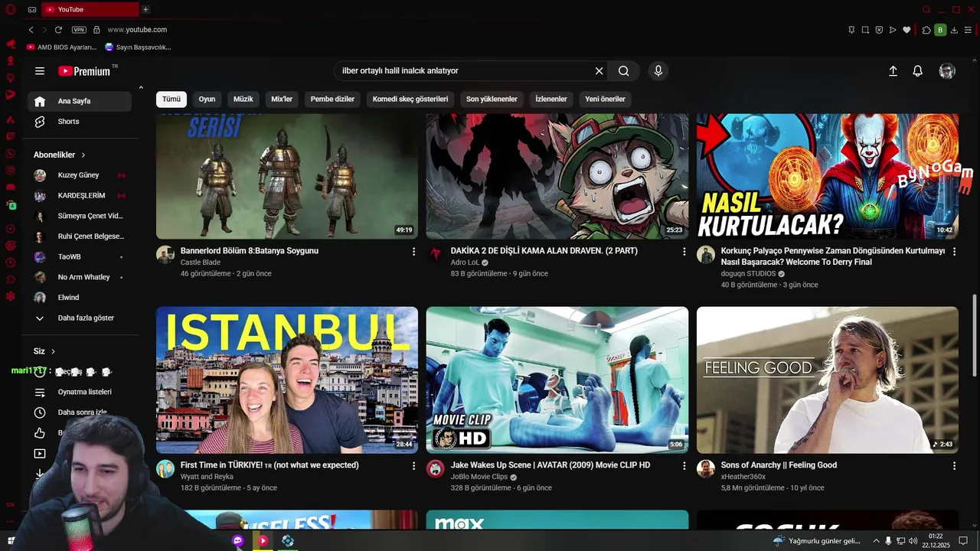Open a new browser tab with plus
The height and width of the screenshot is (551, 980).
click(145, 9)
